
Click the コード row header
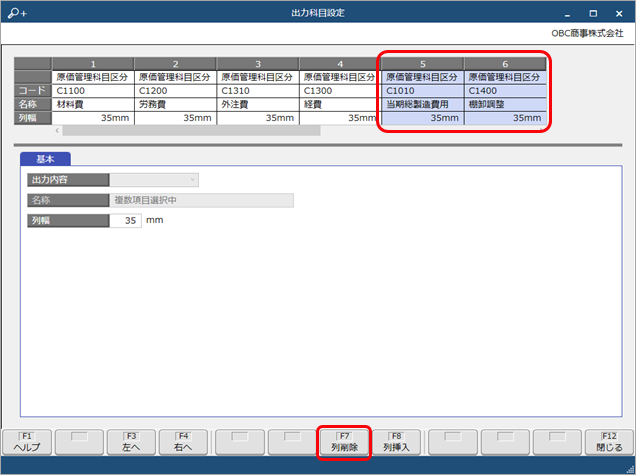[32, 90]
